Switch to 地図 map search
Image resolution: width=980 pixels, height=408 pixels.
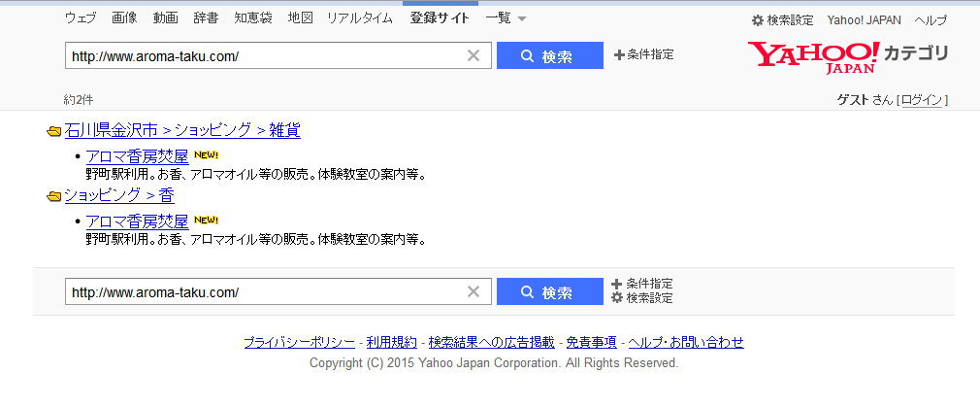(x=300, y=18)
